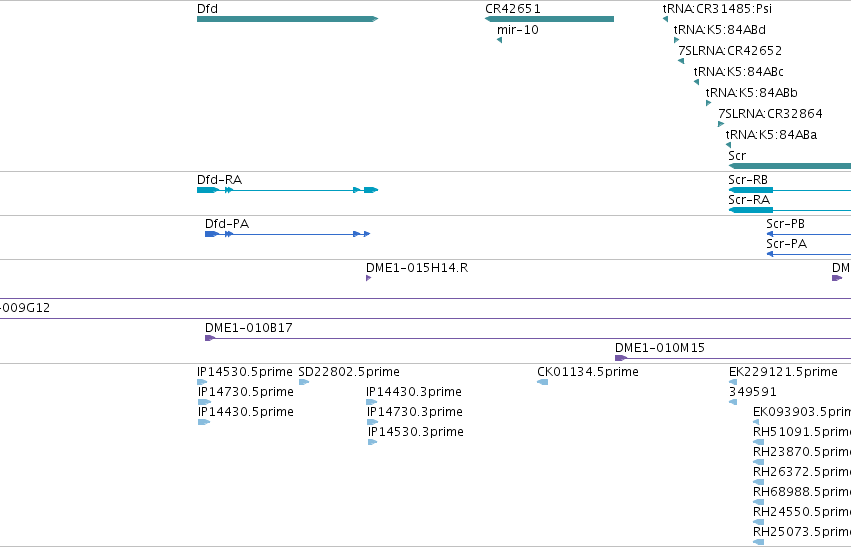Select the IP14430.3prime EST glyph
The width and height of the screenshot is (851, 547).
(372, 402)
